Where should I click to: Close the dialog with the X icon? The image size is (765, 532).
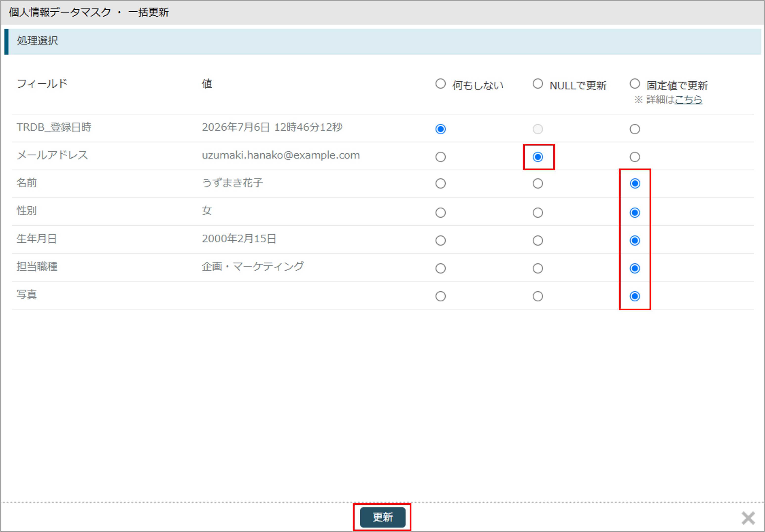coord(748,518)
